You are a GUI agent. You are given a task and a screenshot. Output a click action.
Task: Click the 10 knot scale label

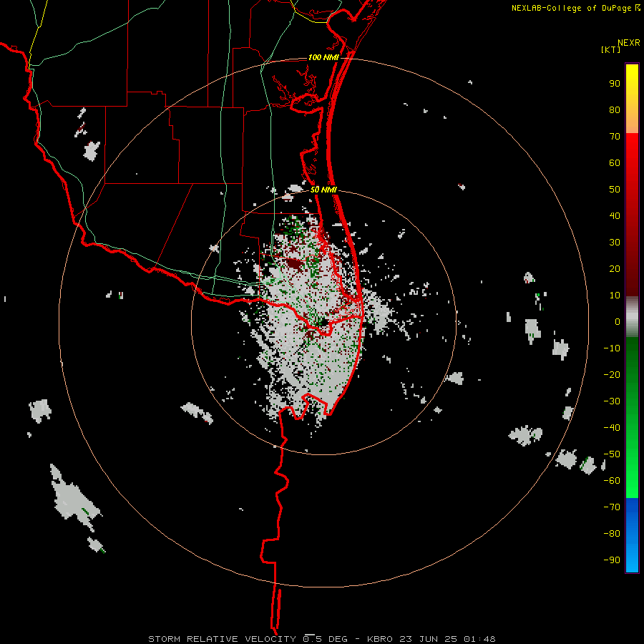[615, 296]
